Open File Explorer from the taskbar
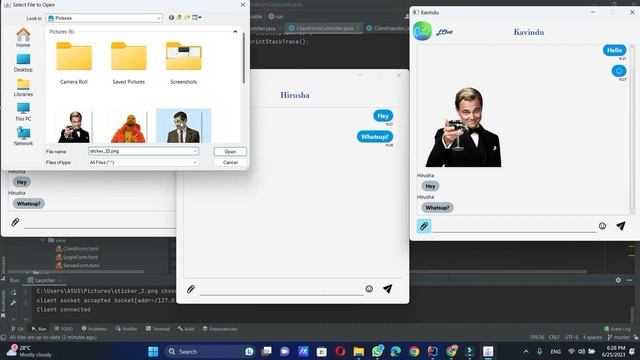This screenshot has height=360, width=640. [x=359, y=351]
